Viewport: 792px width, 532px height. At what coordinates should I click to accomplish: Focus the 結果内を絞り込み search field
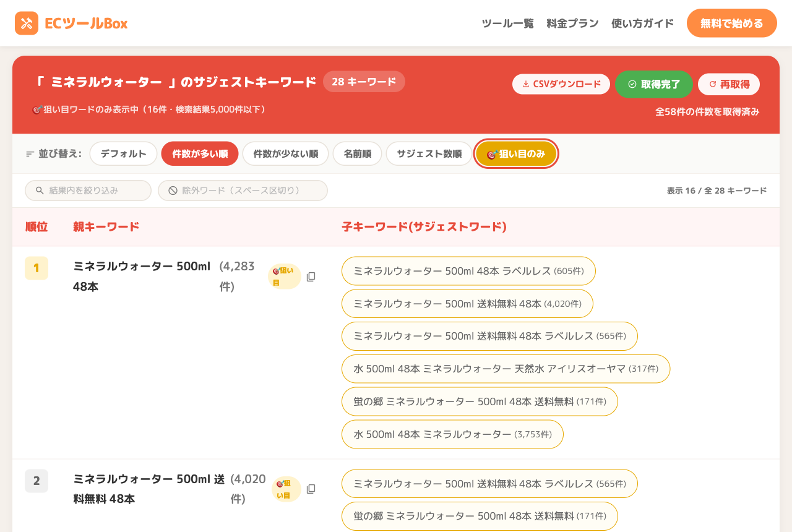pos(88,191)
